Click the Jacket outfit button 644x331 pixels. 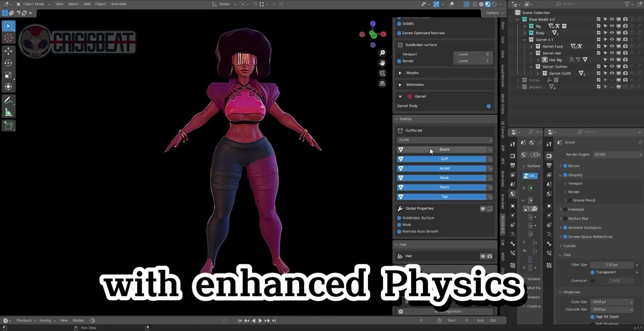click(444, 168)
